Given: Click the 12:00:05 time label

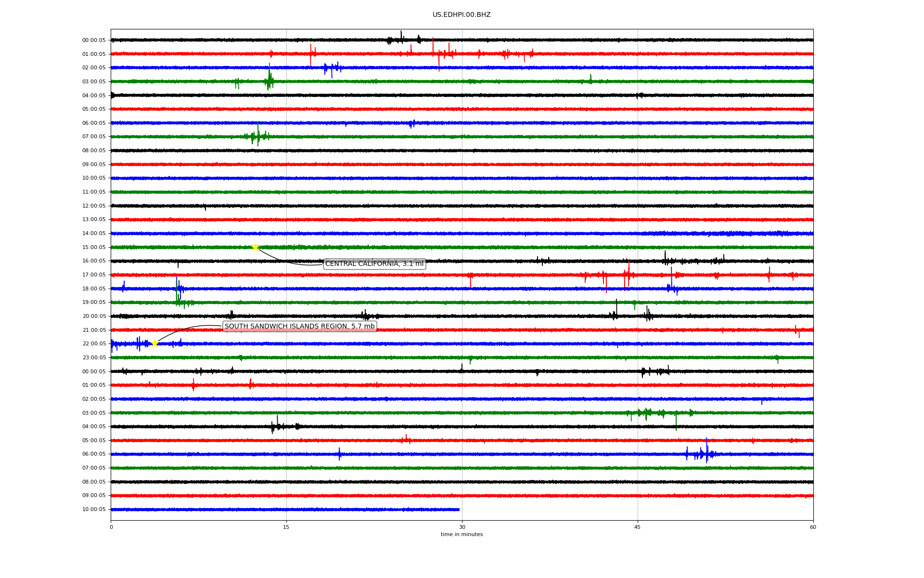Looking at the screenshot, I should tap(94, 206).
